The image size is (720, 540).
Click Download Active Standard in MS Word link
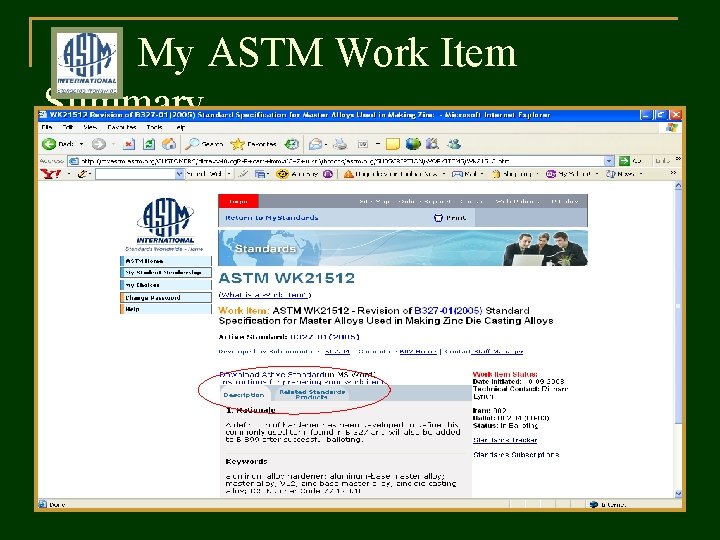point(297,374)
